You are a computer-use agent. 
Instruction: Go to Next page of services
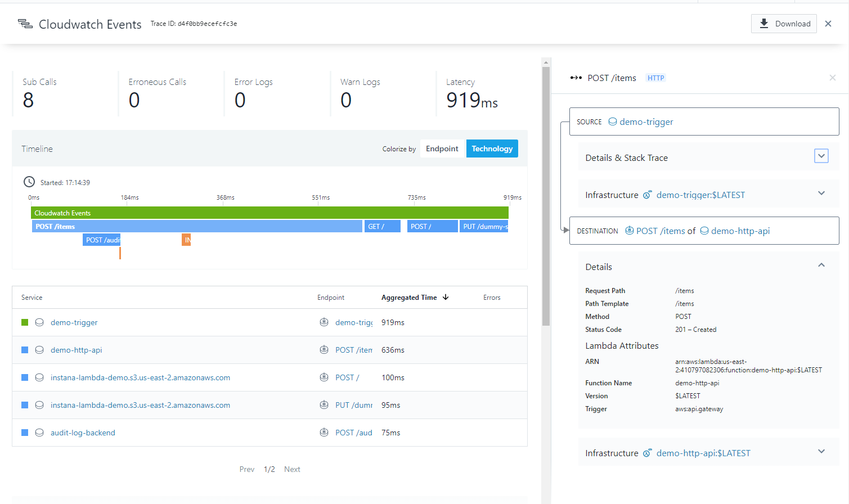coord(292,469)
